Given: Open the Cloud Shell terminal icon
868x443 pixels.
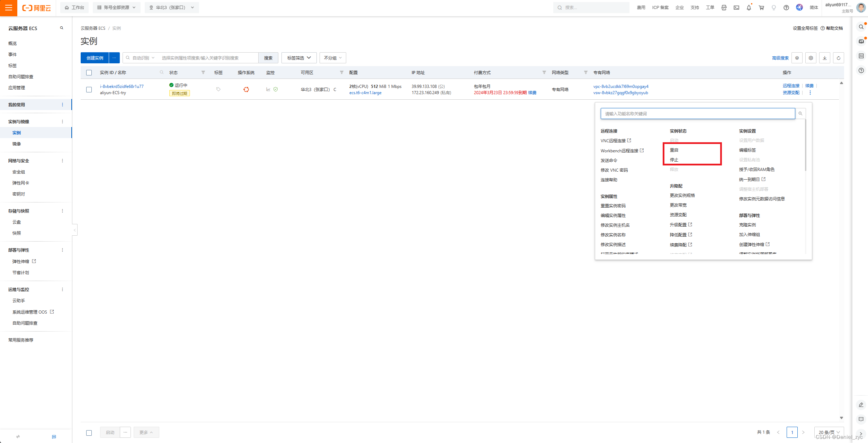Looking at the screenshot, I should pyautogui.click(x=736, y=8).
